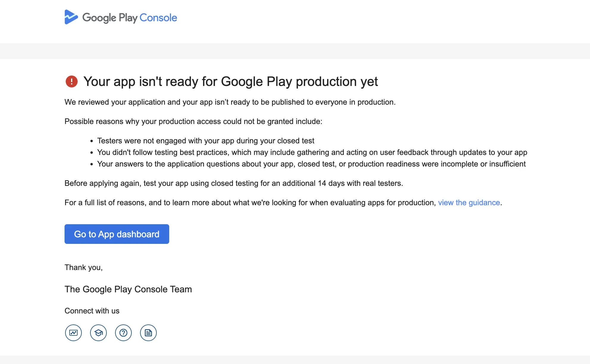Click the 'Your app isn't ready' heading
Image resolution: width=590 pixels, height=364 pixels.
tap(230, 81)
